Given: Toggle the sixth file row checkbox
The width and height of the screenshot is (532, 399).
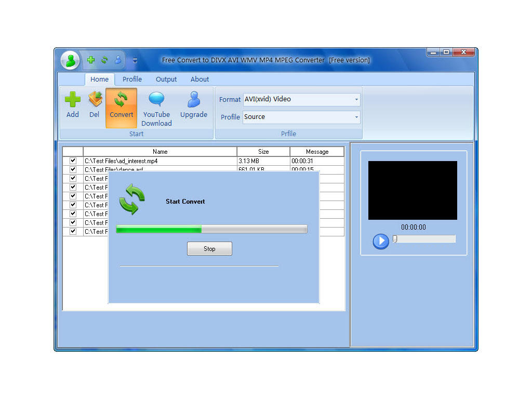Looking at the screenshot, I should click(x=73, y=205).
